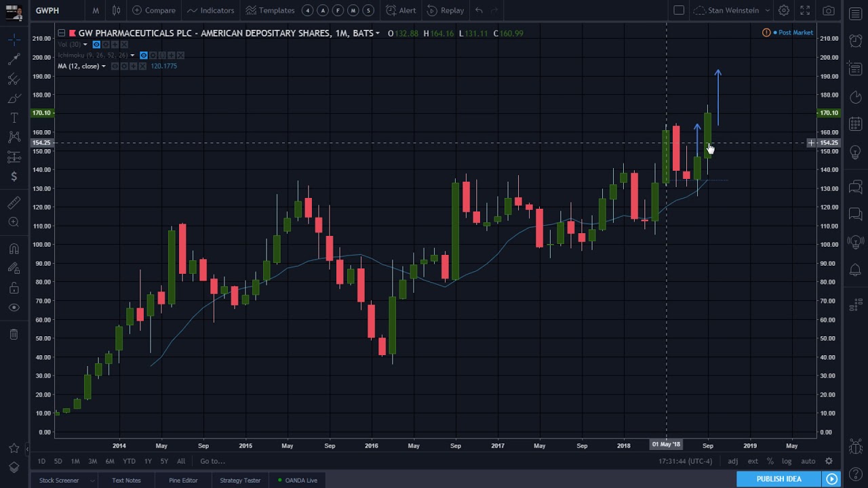The height and width of the screenshot is (488, 868).
Task: Open the Ichimoku indicator dropdown
Action: (132, 56)
